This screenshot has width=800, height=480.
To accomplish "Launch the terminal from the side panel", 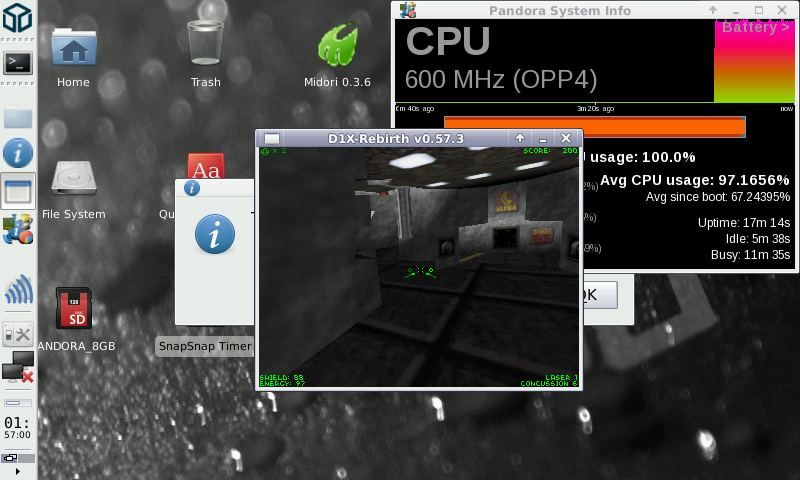I will (18, 63).
